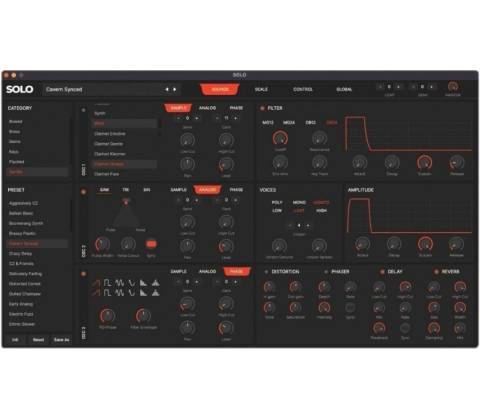
Task: Toggle the Phaser sync button
Action: point(350,307)
